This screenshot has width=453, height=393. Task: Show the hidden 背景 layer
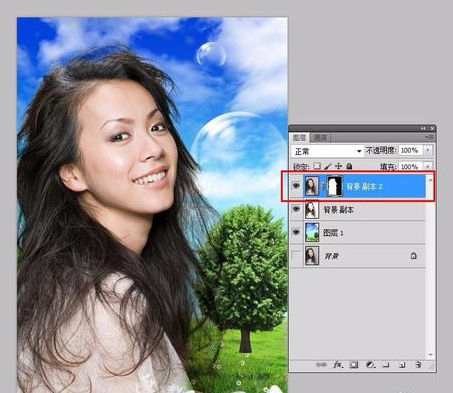[296, 256]
